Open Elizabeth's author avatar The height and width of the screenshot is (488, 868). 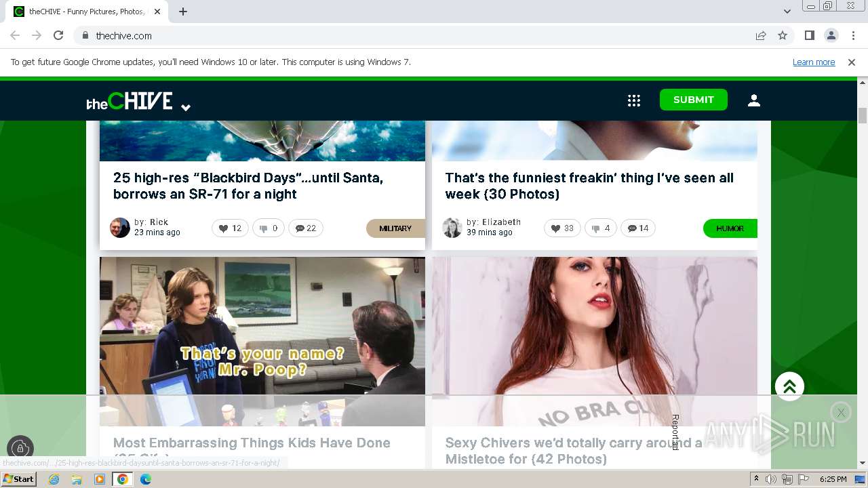452,228
